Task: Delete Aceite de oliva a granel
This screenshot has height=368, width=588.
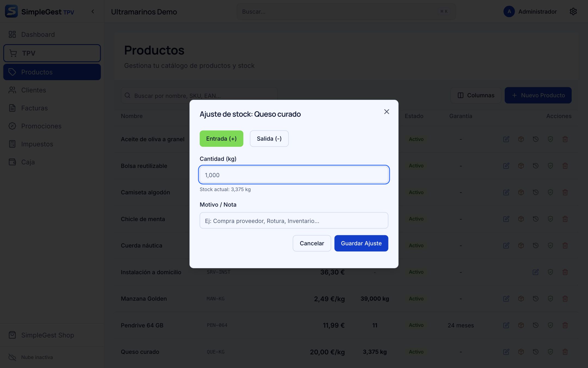Action: [x=565, y=139]
